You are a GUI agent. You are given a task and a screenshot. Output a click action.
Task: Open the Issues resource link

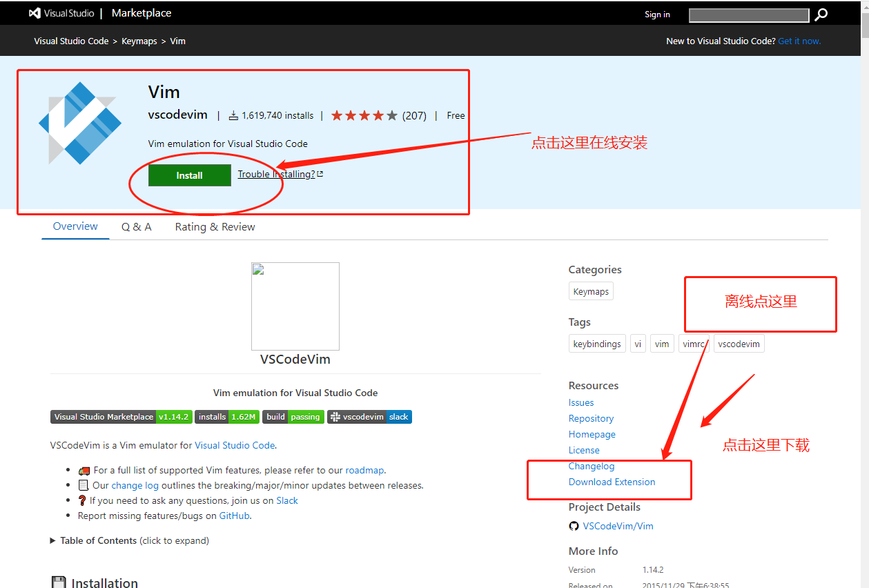click(x=581, y=402)
